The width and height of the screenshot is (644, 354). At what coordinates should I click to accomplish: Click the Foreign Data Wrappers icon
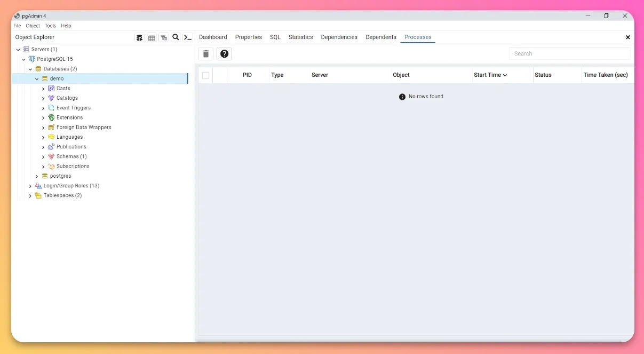tap(51, 127)
